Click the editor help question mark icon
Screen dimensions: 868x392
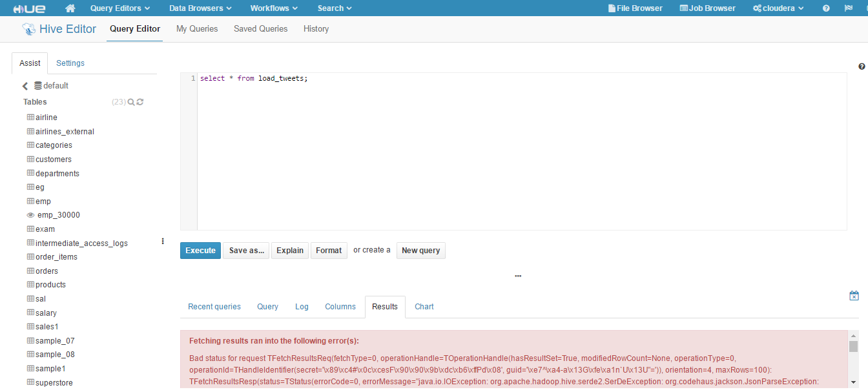tap(862, 67)
